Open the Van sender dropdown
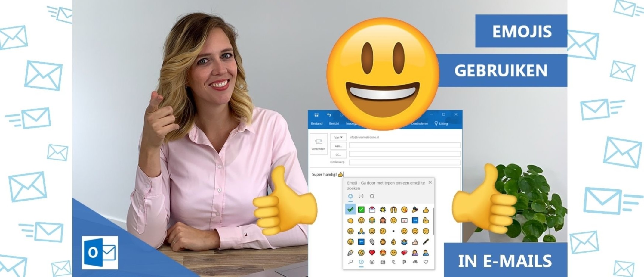 point(338,137)
